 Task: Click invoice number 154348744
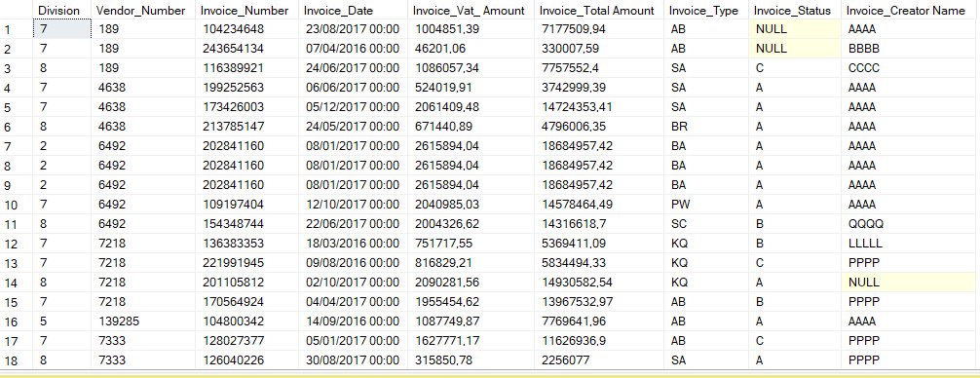[234, 224]
